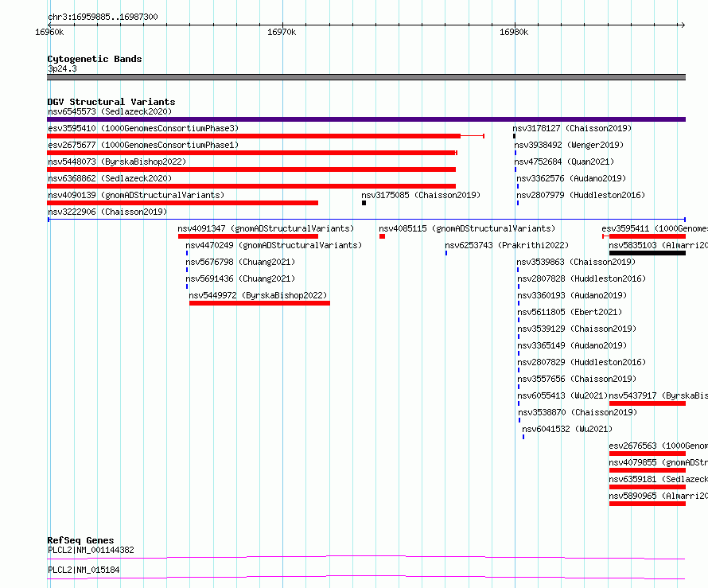Select the red nsv5890965 variant bar

[x=648, y=504]
